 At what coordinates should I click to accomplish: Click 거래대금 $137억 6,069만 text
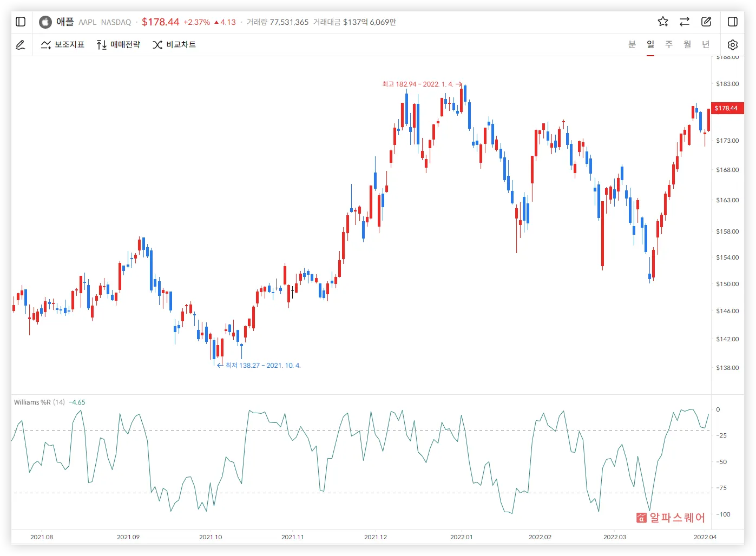coord(355,22)
